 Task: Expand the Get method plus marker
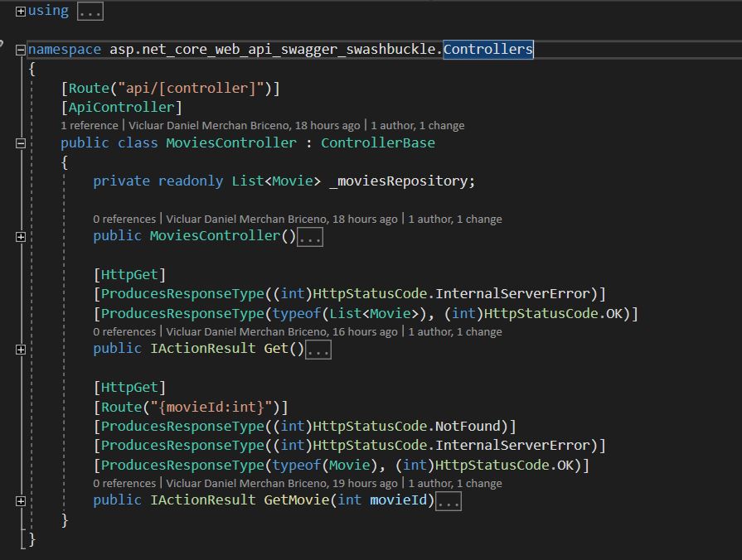click(x=19, y=349)
